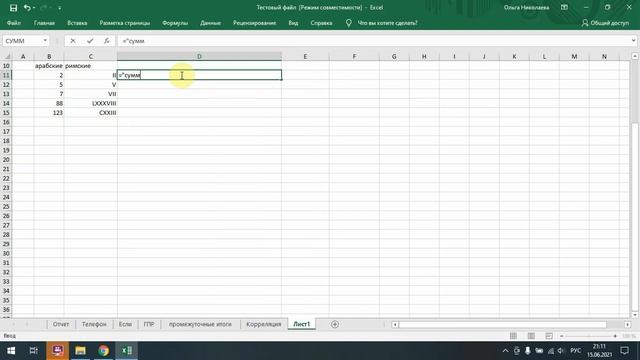The width and height of the screenshot is (640, 360).
Task: Open the notification center icon
Action: click(624, 351)
